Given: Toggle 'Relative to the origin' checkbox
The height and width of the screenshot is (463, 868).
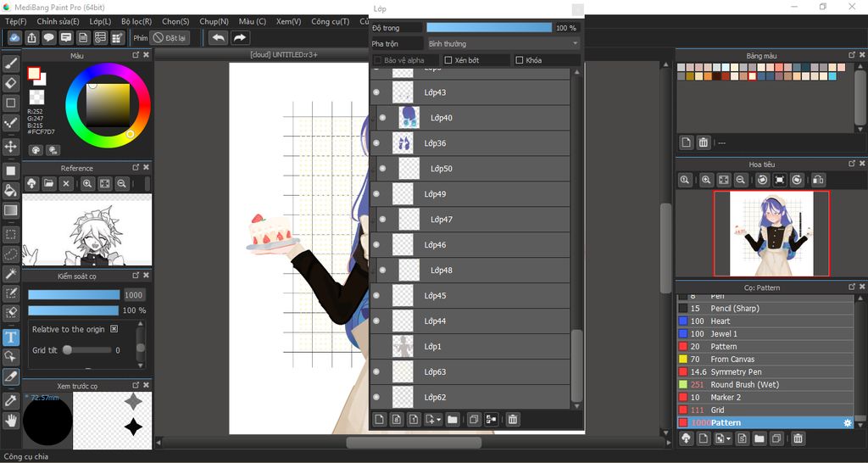Looking at the screenshot, I should click(x=114, y=329).
